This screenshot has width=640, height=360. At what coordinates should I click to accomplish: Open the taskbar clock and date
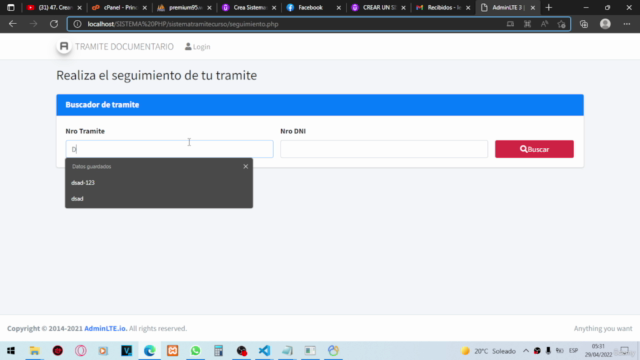point(598,351)
